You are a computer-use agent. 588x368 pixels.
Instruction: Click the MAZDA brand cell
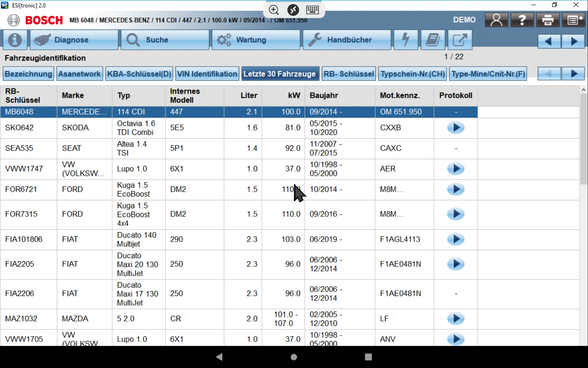click(x=85, y=319)
